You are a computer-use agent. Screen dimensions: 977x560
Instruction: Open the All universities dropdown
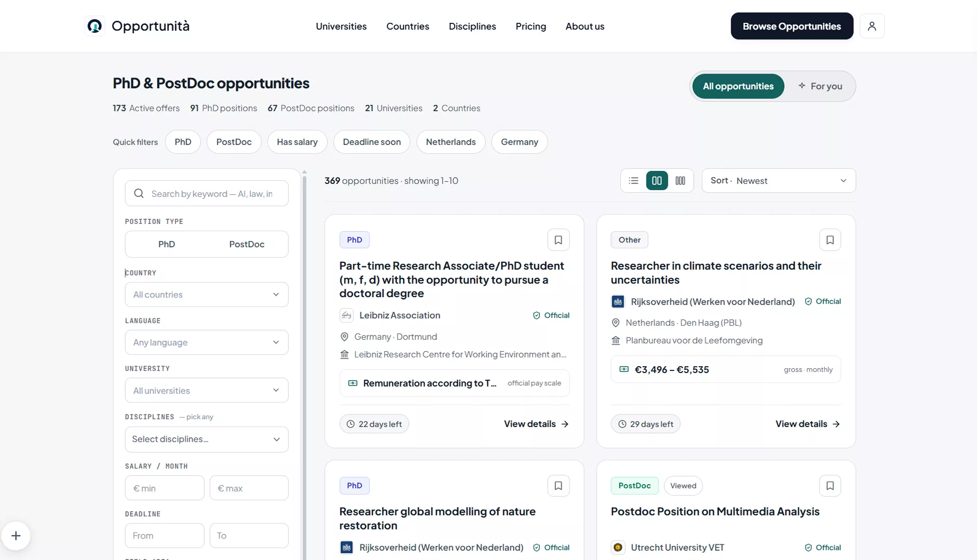tap(206, 390)
